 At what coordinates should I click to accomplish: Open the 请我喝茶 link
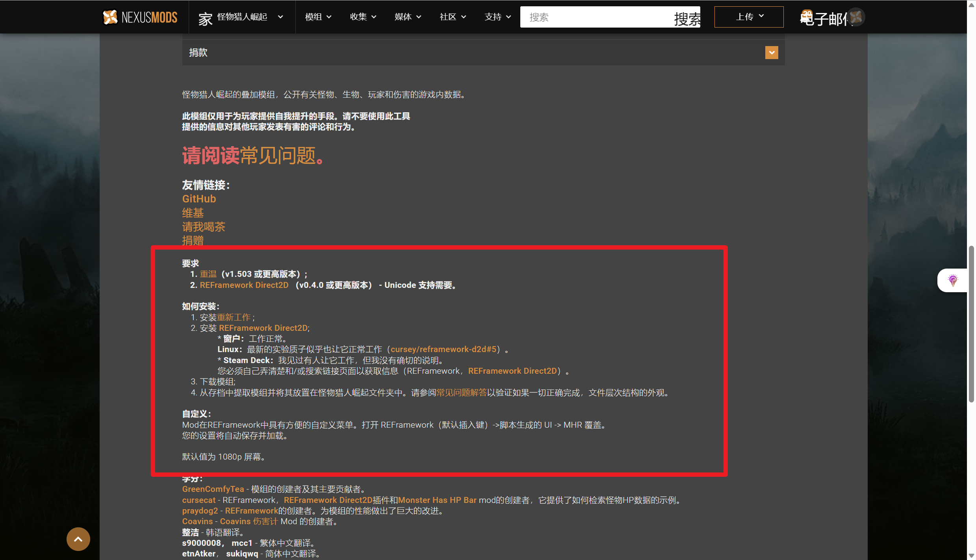pyautogui.click(x=204, y=227)
